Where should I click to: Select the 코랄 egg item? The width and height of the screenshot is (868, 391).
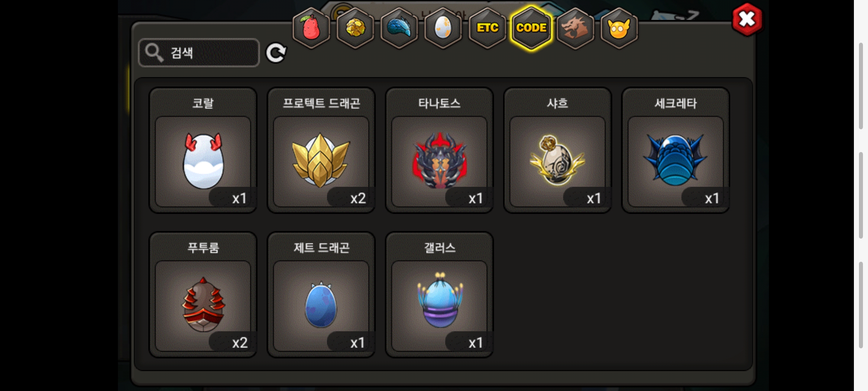(x=203, y=150)
